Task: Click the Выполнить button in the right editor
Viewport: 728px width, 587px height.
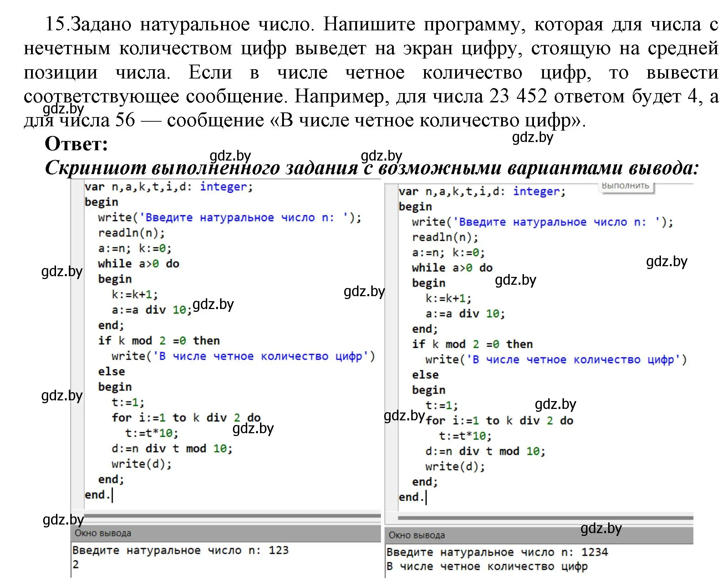Action: tap(626, 187)
